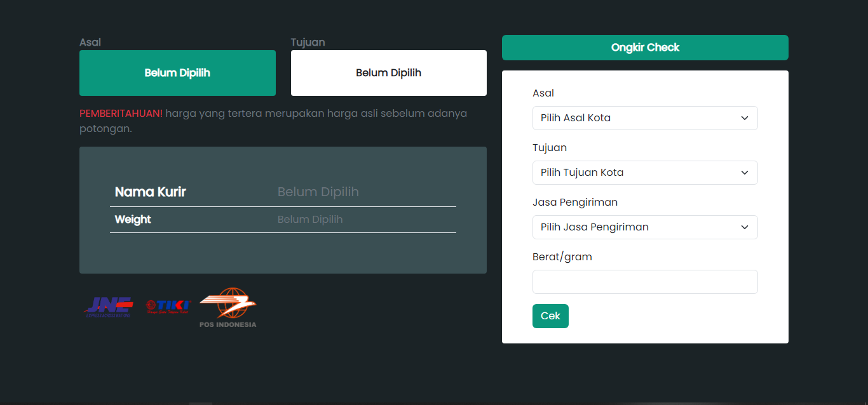Image resolution: width=868 pixels, height=405 pixels.
Task: Click the Nama Kurir row label
Action: pyautogui.click(x=151, y=192)
